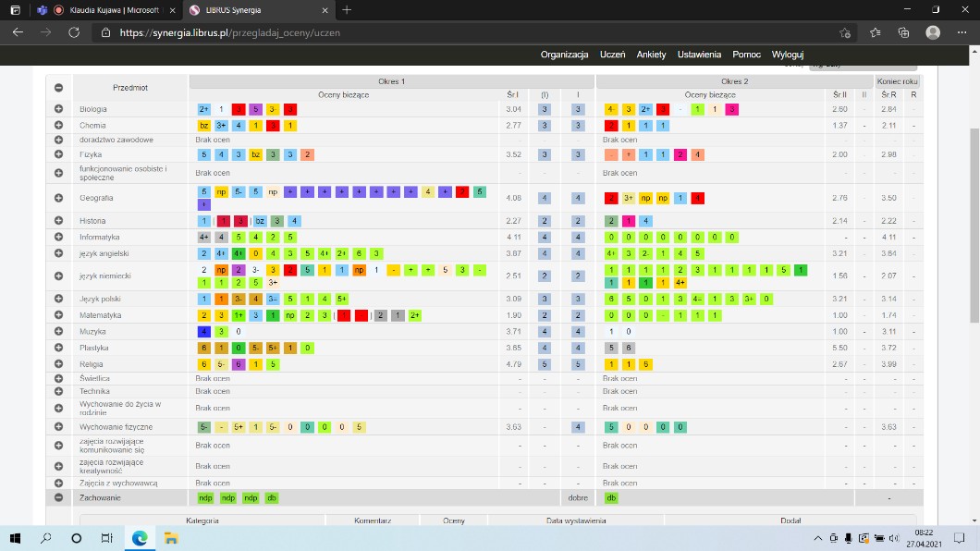Click the plus icon beside Geografia
The height and width of the screenshot is (551, 980).
59,198
